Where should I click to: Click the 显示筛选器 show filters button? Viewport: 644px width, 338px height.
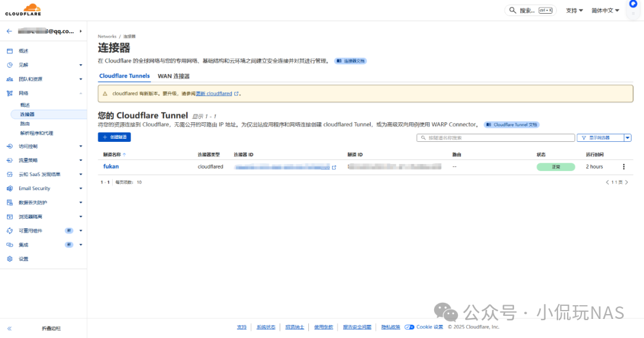tap(600, 138)
